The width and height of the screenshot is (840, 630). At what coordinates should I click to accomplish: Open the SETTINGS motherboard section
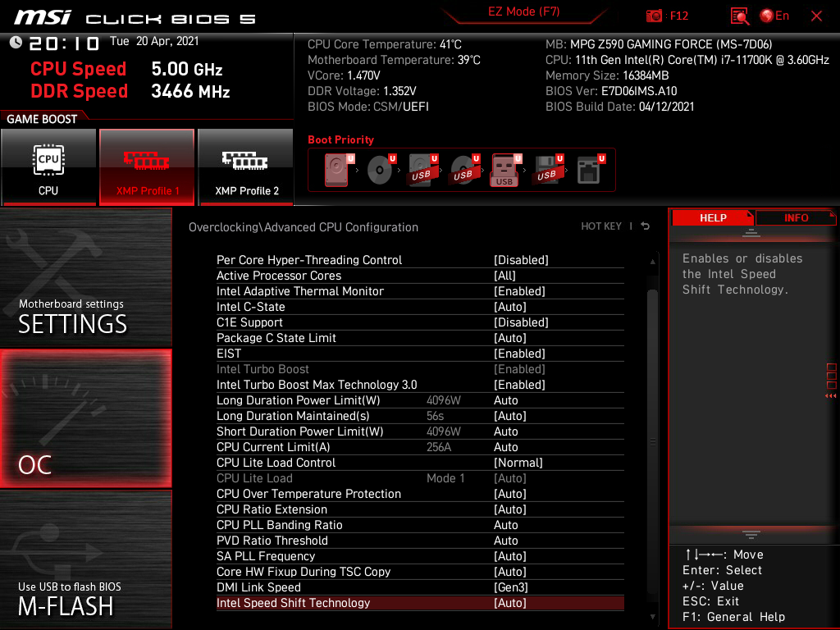coord(85,277)
